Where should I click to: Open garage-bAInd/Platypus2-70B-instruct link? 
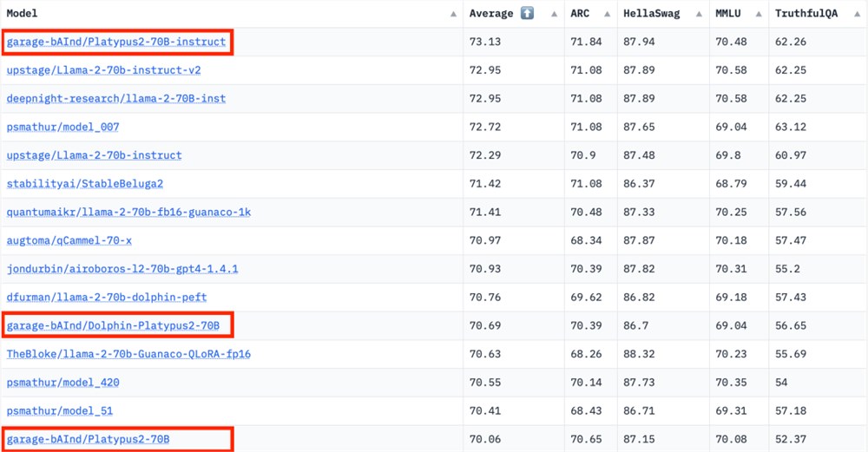(116, 42)
